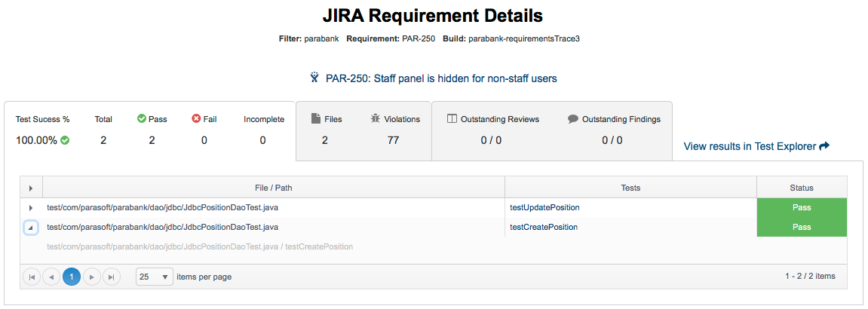868x309 pixels.
Task: Open the PAR-250 requirement link
Action: [x=441, y=78]
